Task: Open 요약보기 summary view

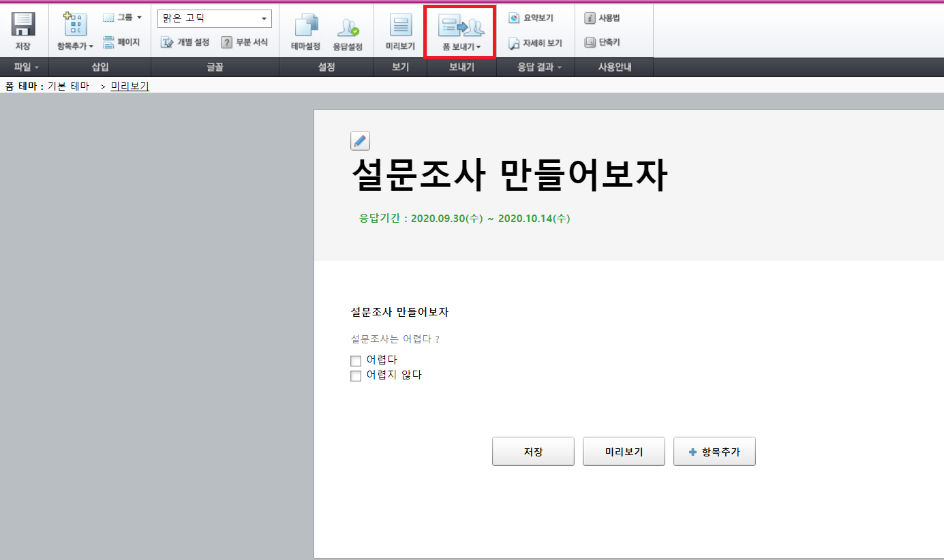Action: tap(532, 18)
